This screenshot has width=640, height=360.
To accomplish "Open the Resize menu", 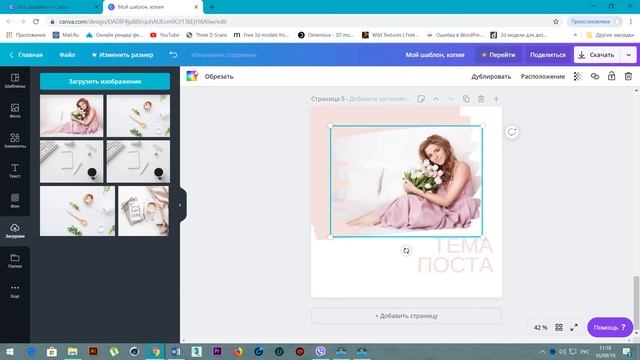I will click(x=122, y=54).
